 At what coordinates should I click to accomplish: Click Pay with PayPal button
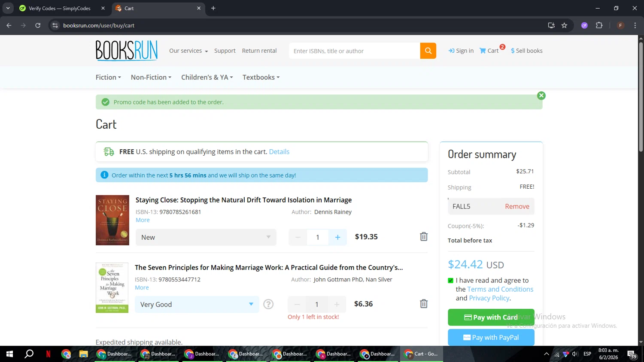coord(491,338)
